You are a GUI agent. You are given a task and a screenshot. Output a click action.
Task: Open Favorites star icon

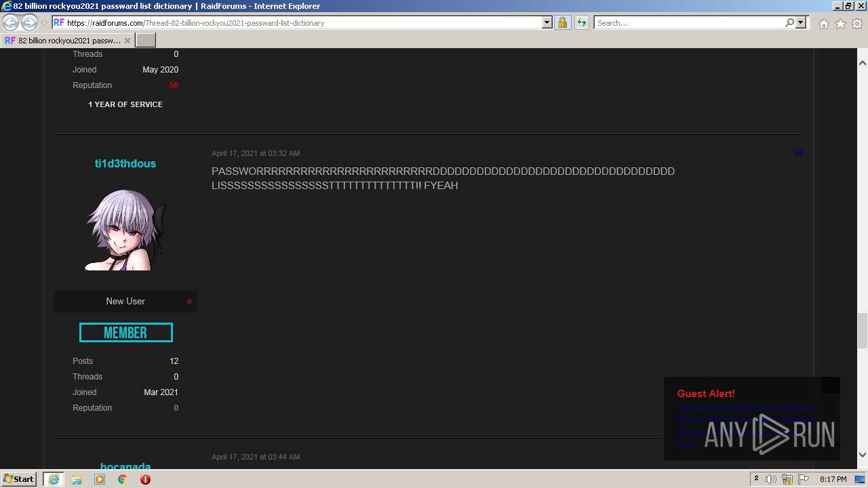click(840, 24)
